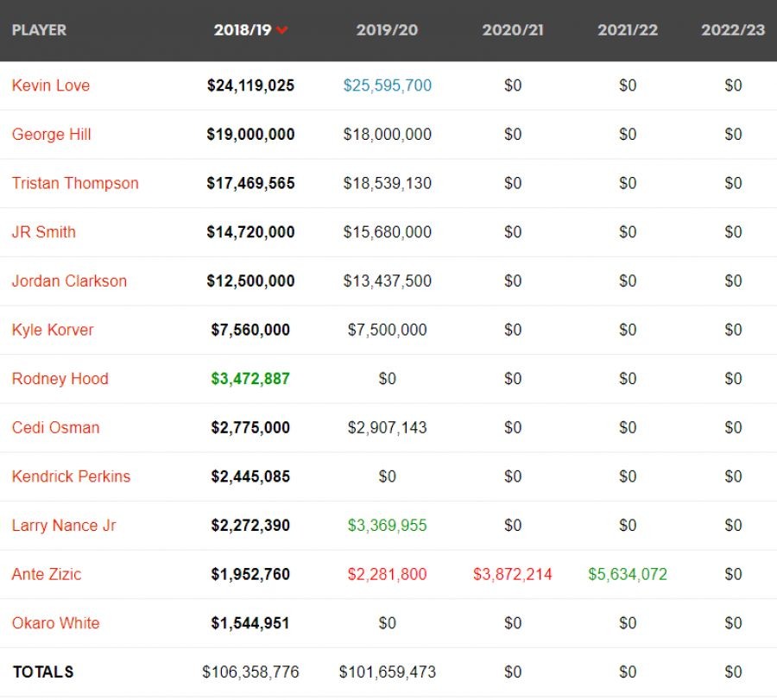
Task: Click the Larry Nance Jr link
Action: coord(64,525)
